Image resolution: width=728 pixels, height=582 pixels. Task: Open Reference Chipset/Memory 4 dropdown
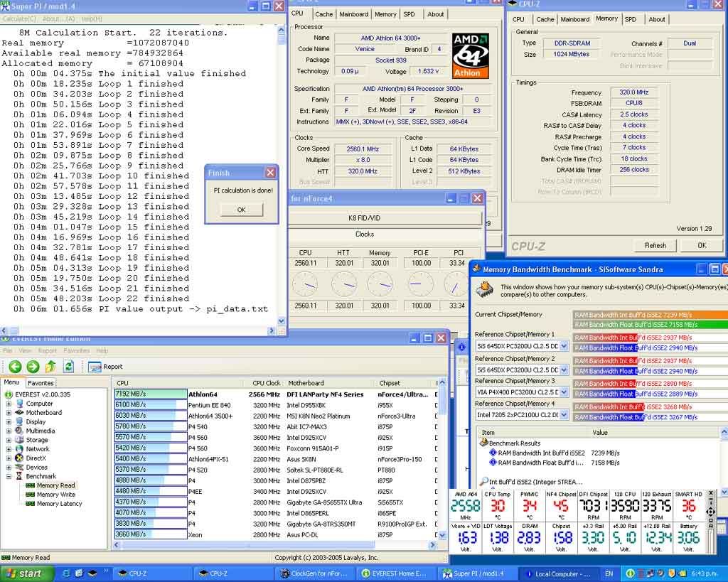(564, 415)
